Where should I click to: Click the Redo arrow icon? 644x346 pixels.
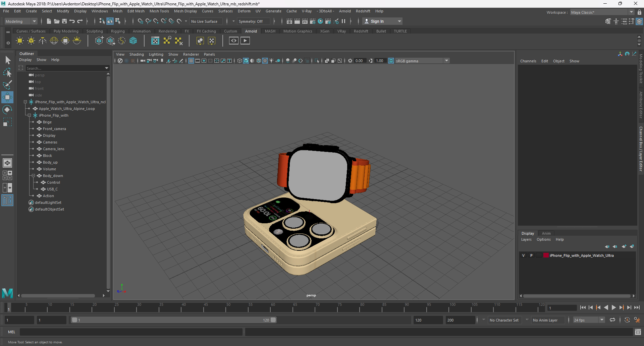[80, 21]
